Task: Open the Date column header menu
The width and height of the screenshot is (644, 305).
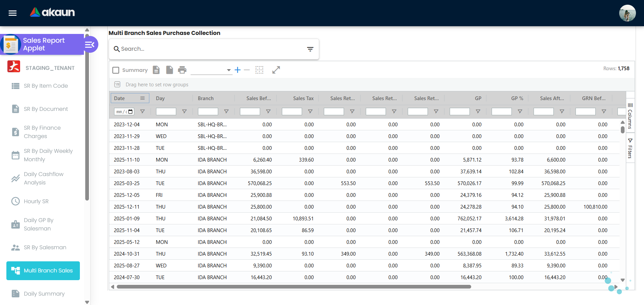Action: point(143,98)
